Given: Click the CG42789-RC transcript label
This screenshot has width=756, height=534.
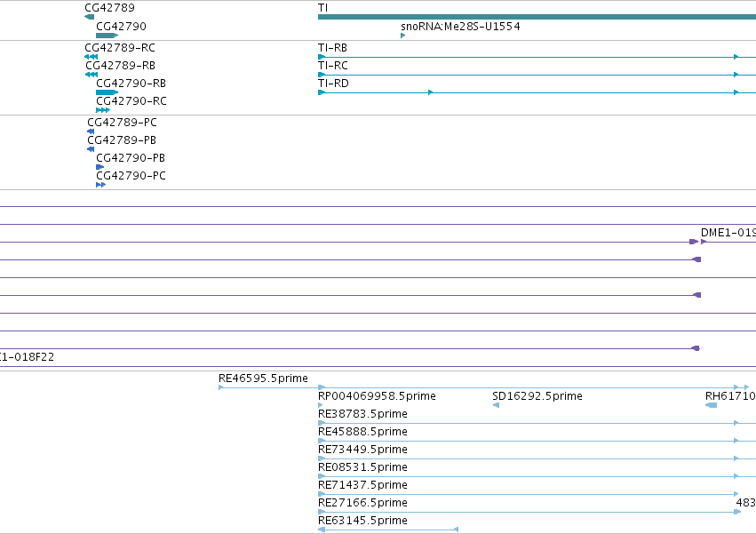Looking at the screenshot, I should tap(120, 48).
